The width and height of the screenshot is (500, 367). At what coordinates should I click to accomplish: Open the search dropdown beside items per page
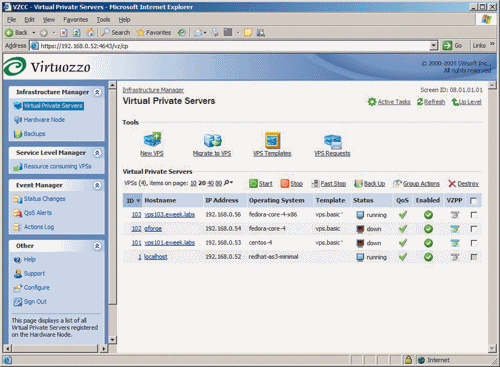[228, 183]
